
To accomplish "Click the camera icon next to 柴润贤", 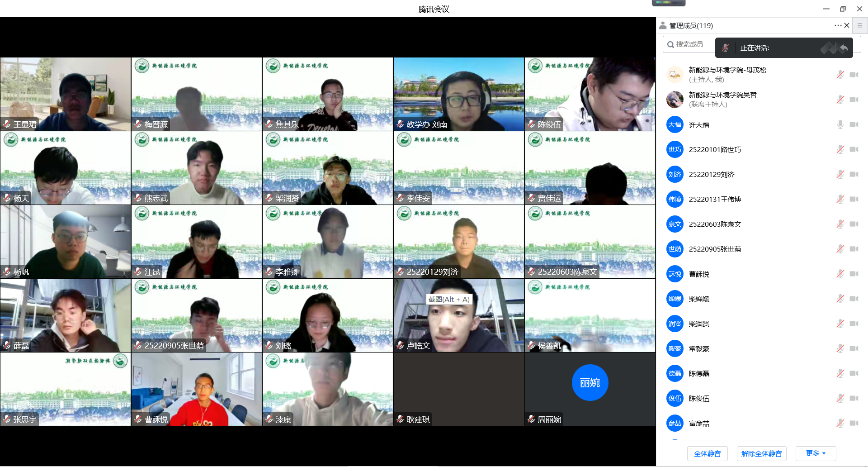I will point(854,324).
